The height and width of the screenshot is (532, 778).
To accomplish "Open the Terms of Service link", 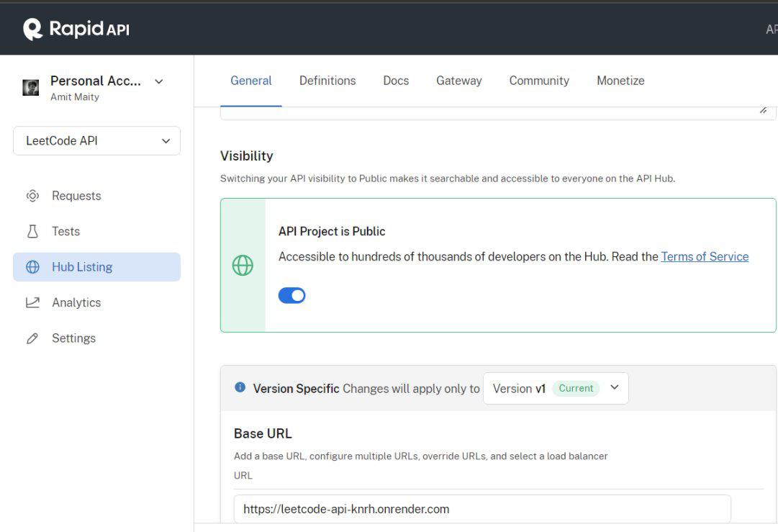I will (x=705, y=256).
